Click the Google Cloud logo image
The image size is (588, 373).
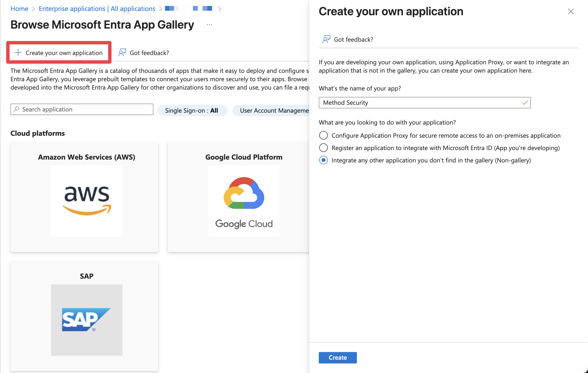[244, 201]
